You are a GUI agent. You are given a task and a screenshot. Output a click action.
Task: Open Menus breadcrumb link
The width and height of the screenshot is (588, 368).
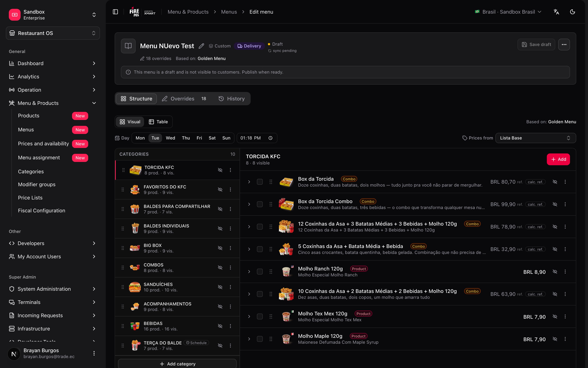229,12
